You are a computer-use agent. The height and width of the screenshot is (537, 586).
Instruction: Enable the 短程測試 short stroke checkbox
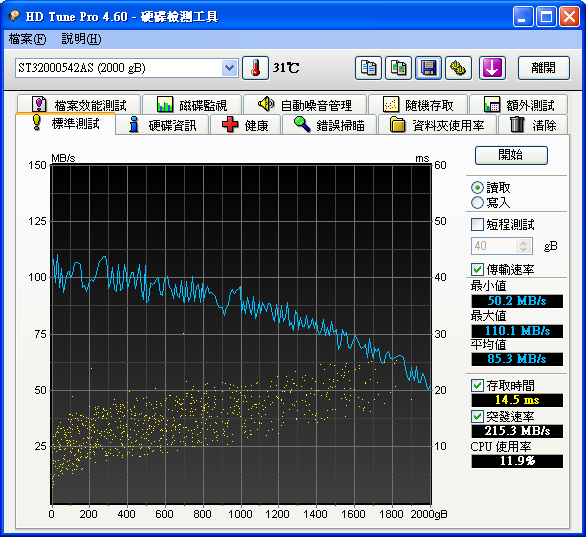[x=477, y=225]
